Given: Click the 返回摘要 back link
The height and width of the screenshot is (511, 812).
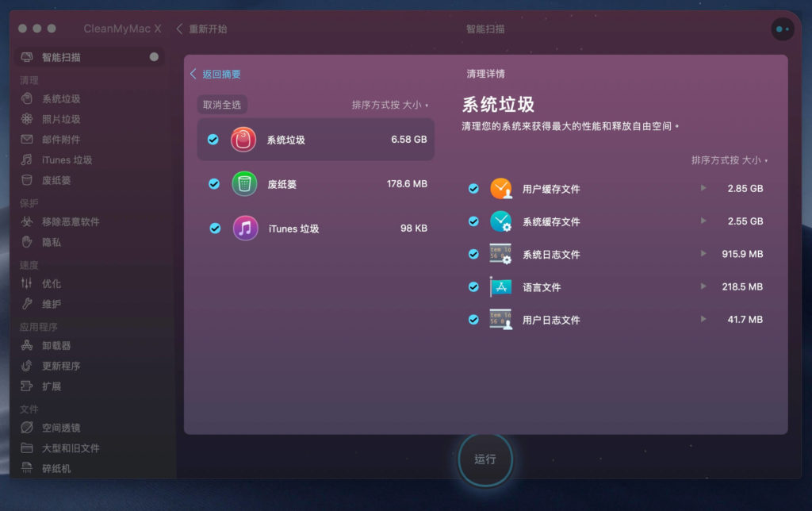Looking at the screenshot, I should [x=216, y=74].
